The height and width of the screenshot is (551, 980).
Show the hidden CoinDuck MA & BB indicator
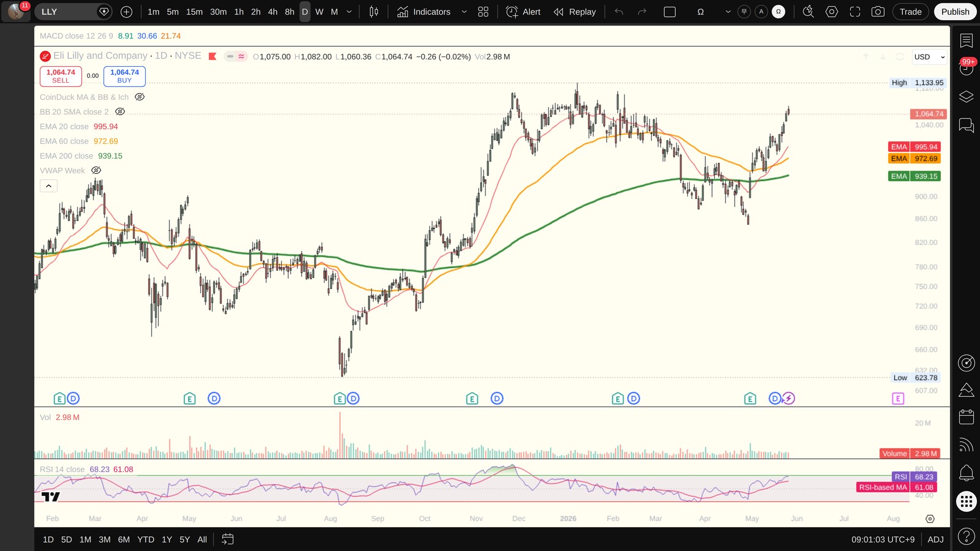140,97
